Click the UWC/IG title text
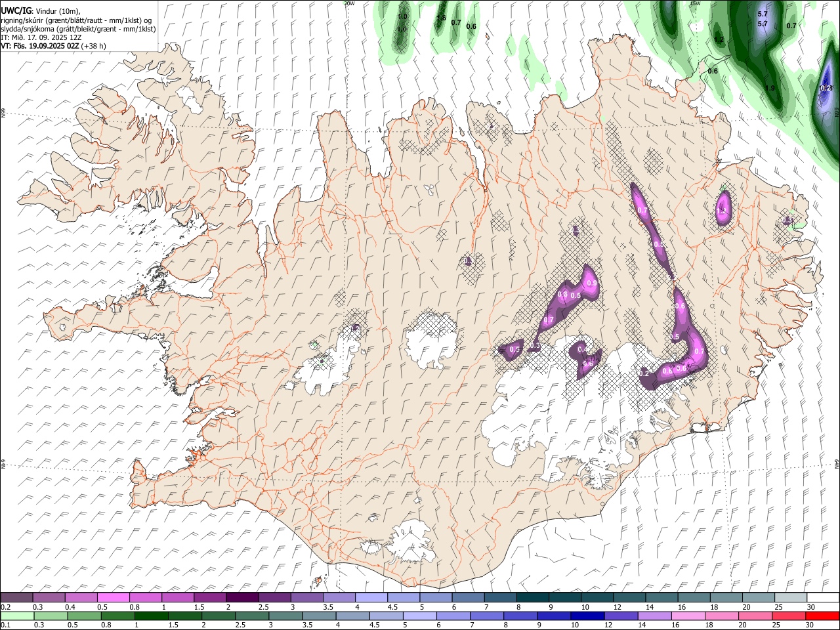 (x=16, y=10)
